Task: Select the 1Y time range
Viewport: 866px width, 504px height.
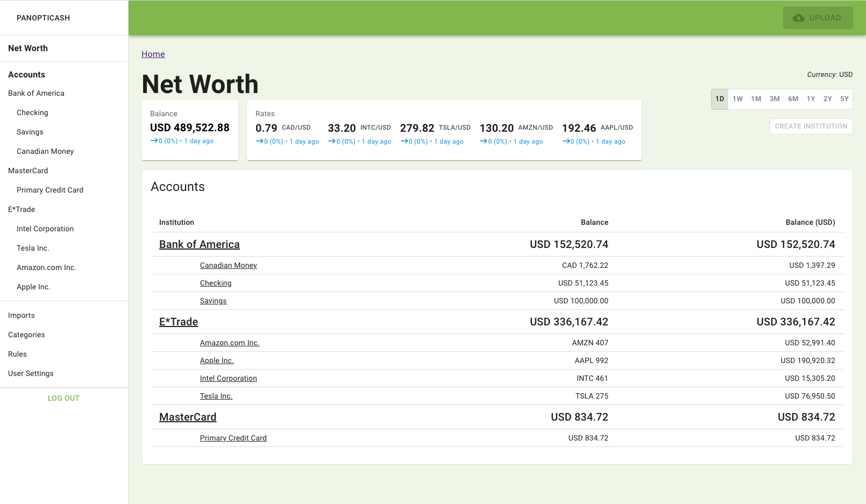Action: coord(811,99)
